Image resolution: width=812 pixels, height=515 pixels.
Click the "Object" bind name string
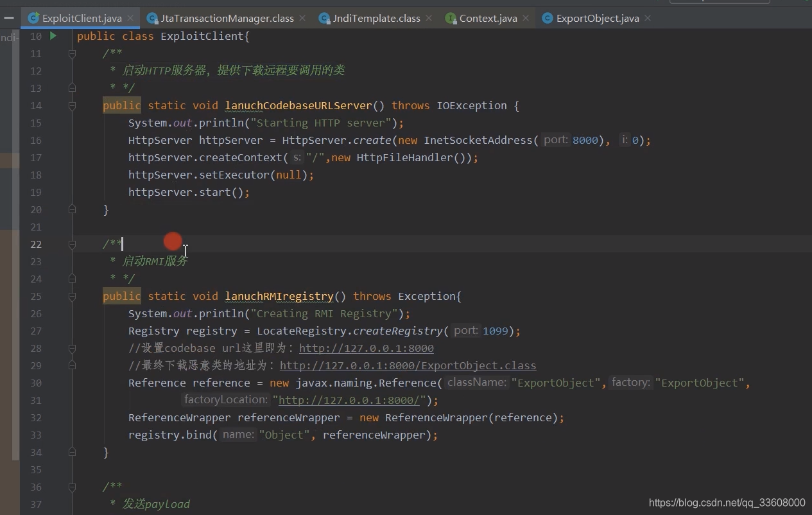[x=284, y=435]
